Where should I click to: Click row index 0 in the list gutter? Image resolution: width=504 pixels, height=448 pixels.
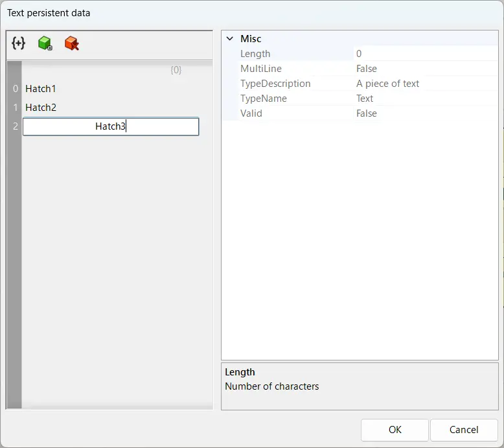pyautogui.click(x=16, y=89)
